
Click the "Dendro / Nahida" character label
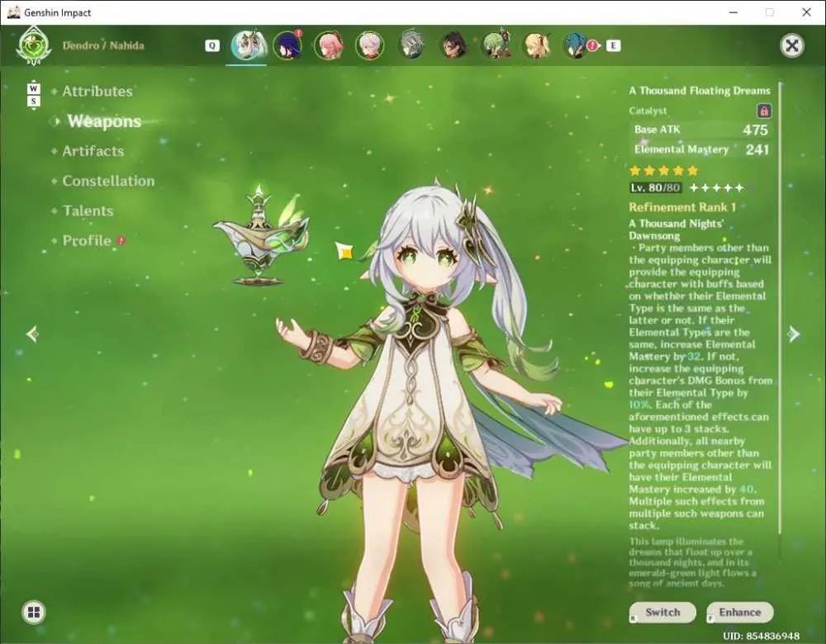tap(103, 45)
